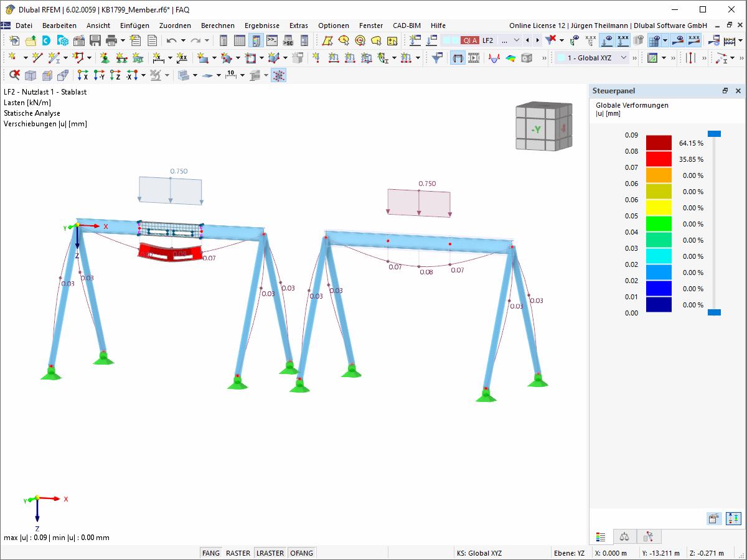Viewport: 747px width, 560px height.
Task: Click the new model icon
Action: click(14, 40)
